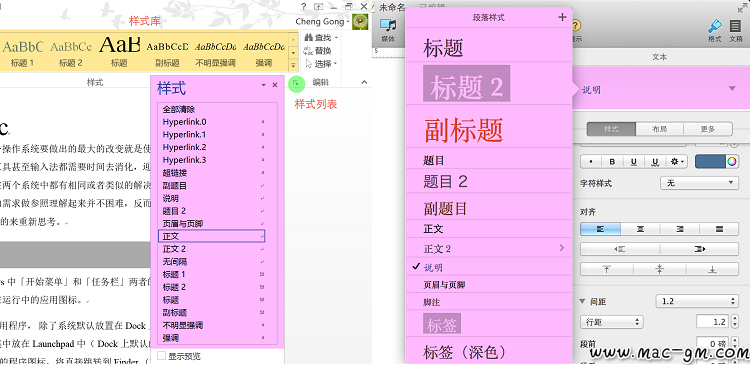Switch to Layout (布局) tab in Pages

click(660, 129)
